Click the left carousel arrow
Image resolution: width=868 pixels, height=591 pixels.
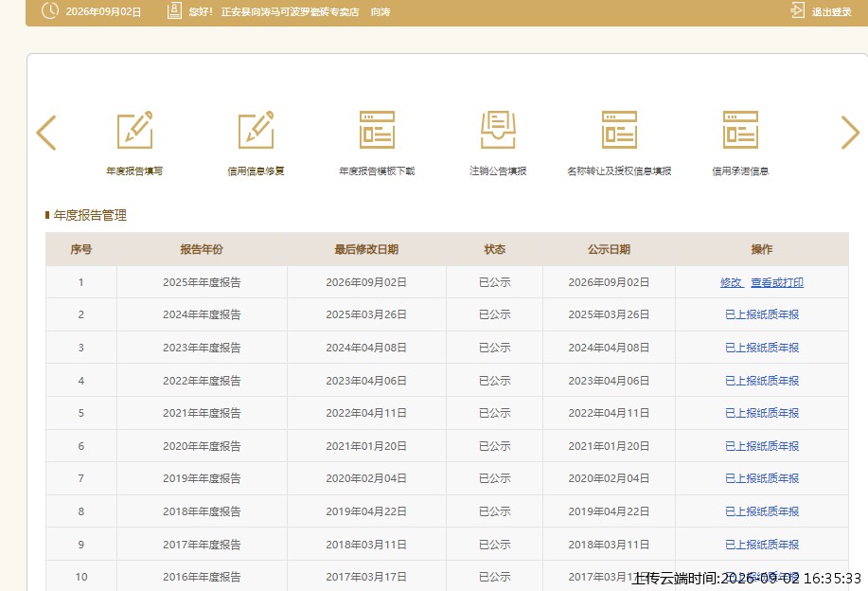point(46,133)
